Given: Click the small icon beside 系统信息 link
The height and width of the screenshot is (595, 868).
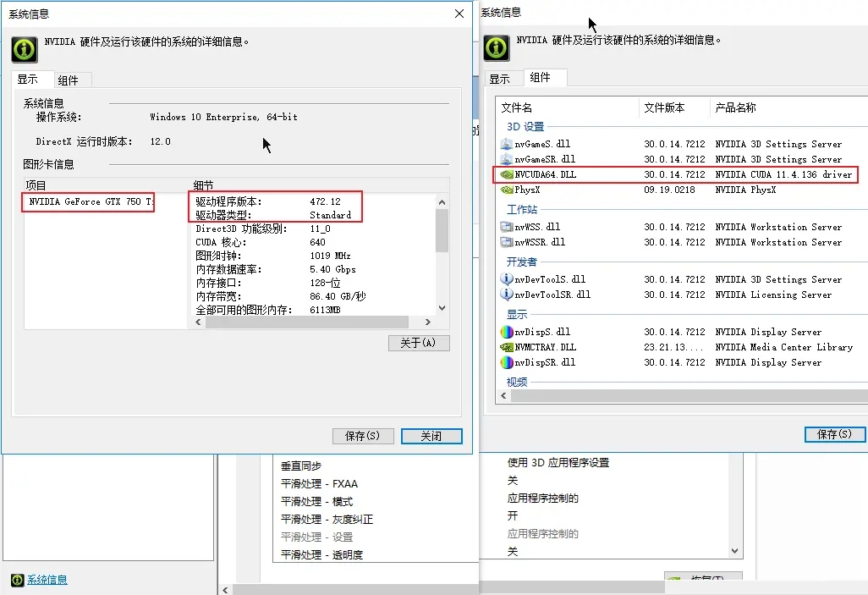Looking at the screenshot, I should click(18, 580).
